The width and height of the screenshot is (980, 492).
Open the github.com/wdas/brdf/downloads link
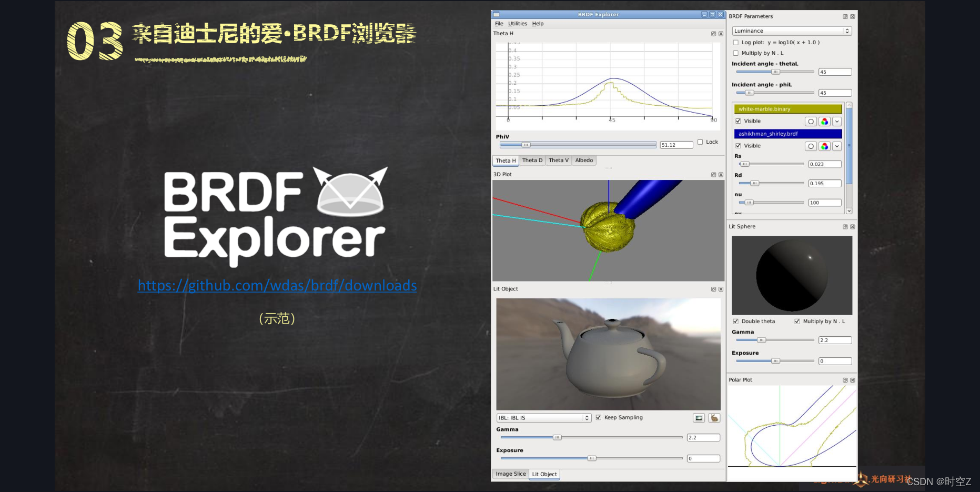click(277, 285)
